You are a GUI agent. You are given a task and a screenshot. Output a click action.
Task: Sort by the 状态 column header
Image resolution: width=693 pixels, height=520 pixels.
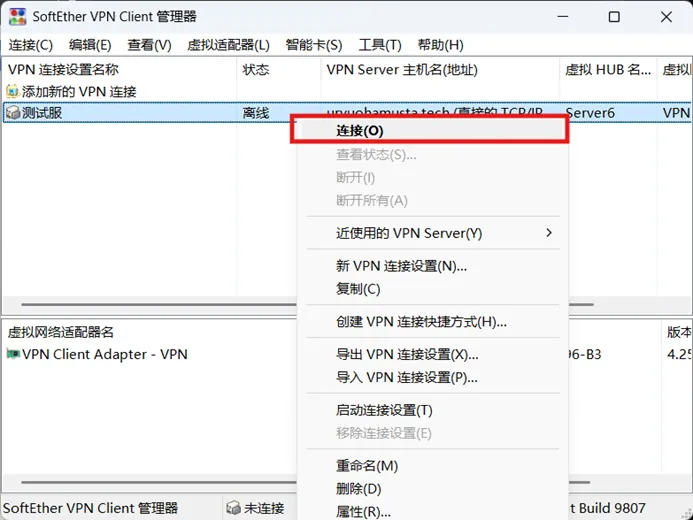256,70
